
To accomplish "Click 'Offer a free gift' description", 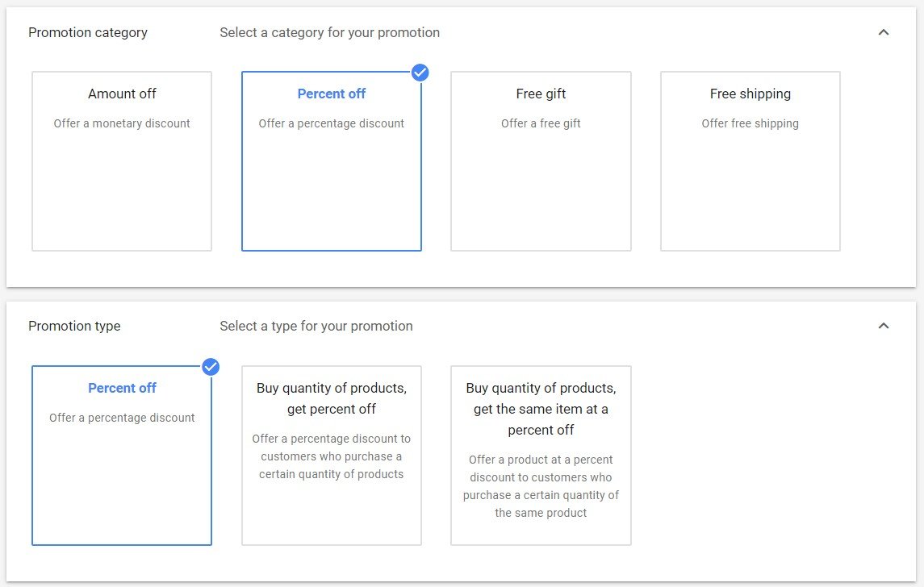I will 541,123.
